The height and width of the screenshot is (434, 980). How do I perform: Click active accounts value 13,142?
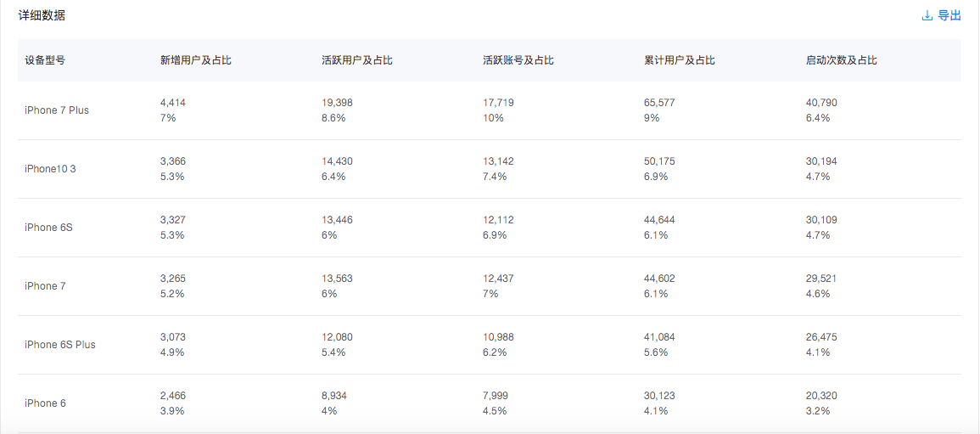coord(498,161)
